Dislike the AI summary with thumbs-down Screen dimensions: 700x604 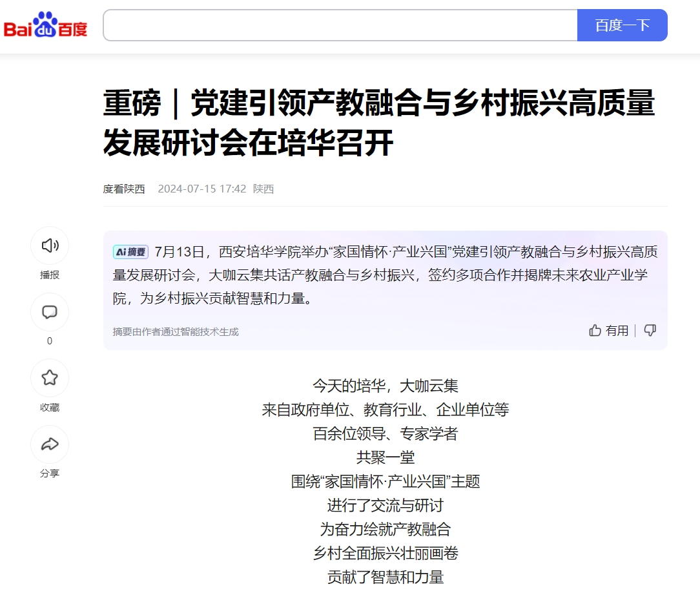[x=650, y=331]
